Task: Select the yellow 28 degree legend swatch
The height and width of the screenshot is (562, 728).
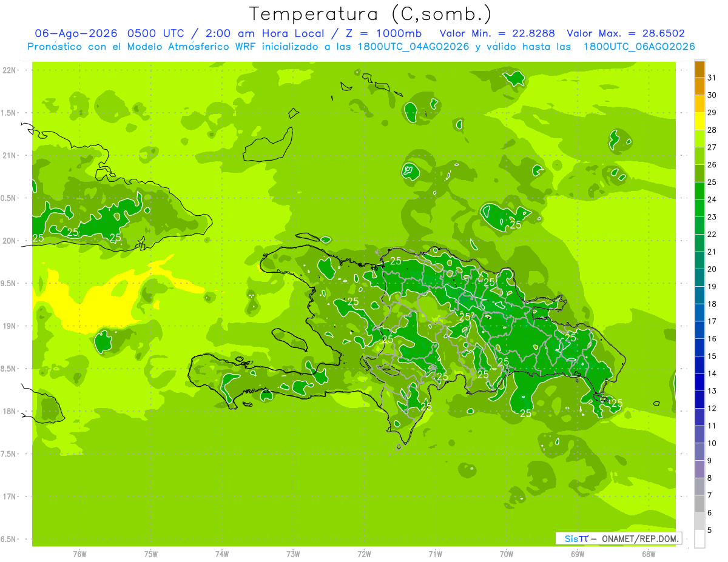Action: coord(699,121)
